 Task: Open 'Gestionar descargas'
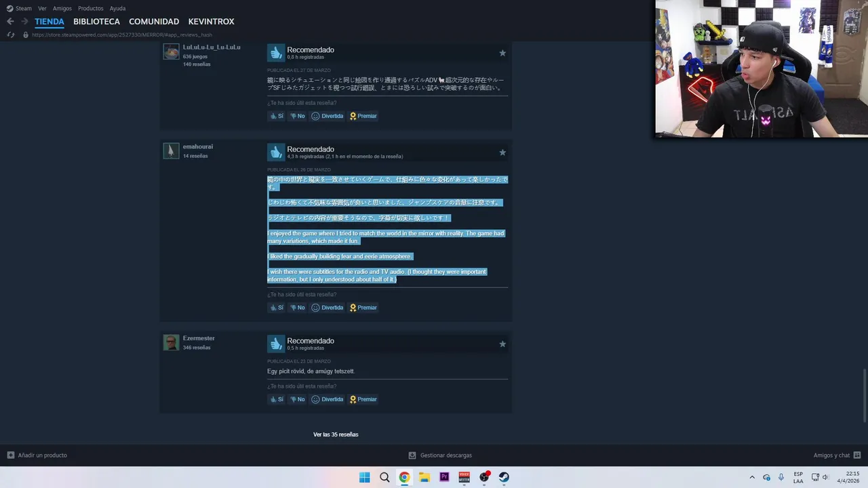[440, 455]
